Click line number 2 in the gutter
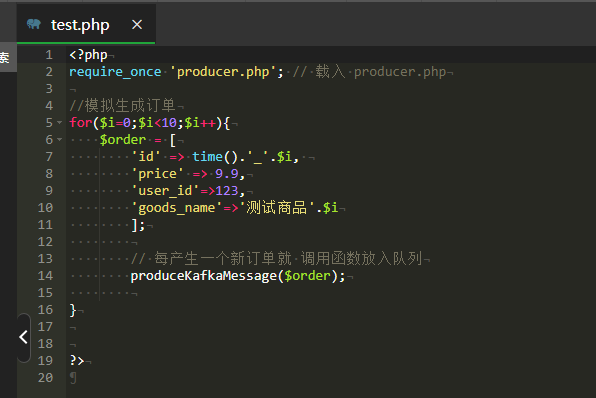Screen dimensions: 596x398 pyautogui.click(x=49, y=71)
